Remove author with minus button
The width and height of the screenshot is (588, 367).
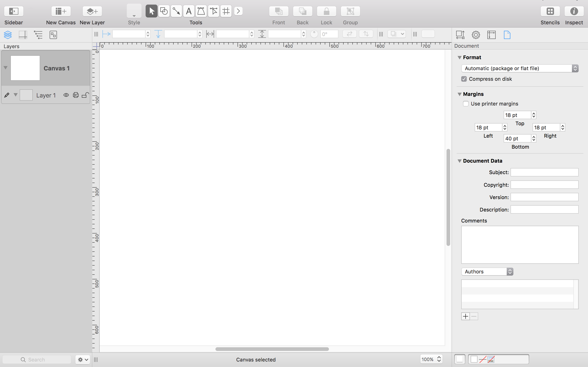474,316
